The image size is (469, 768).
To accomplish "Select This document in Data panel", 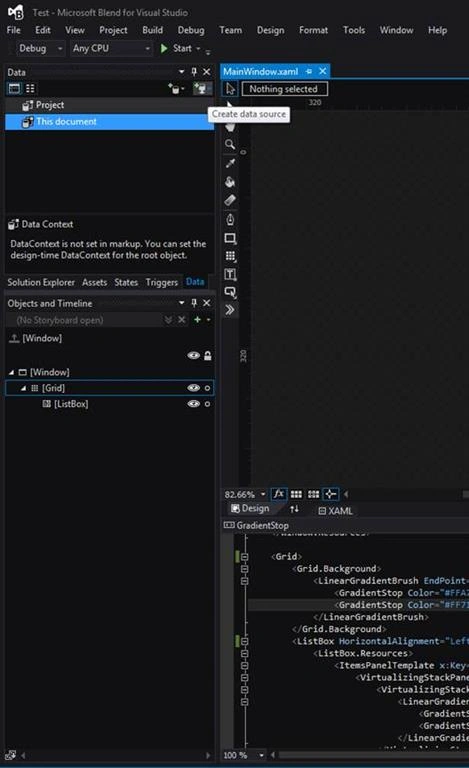I will click(x=110, y=122).
